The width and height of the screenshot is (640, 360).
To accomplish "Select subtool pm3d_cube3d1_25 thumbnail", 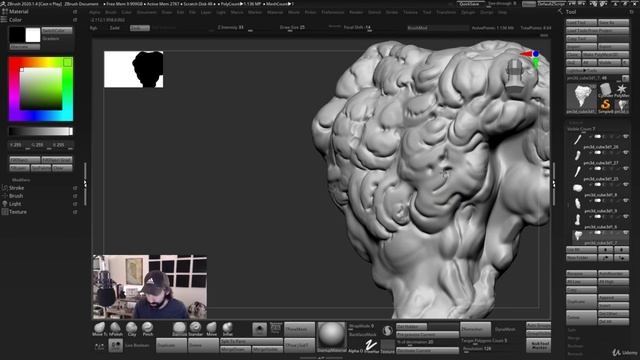I will (x=578, y=171).
